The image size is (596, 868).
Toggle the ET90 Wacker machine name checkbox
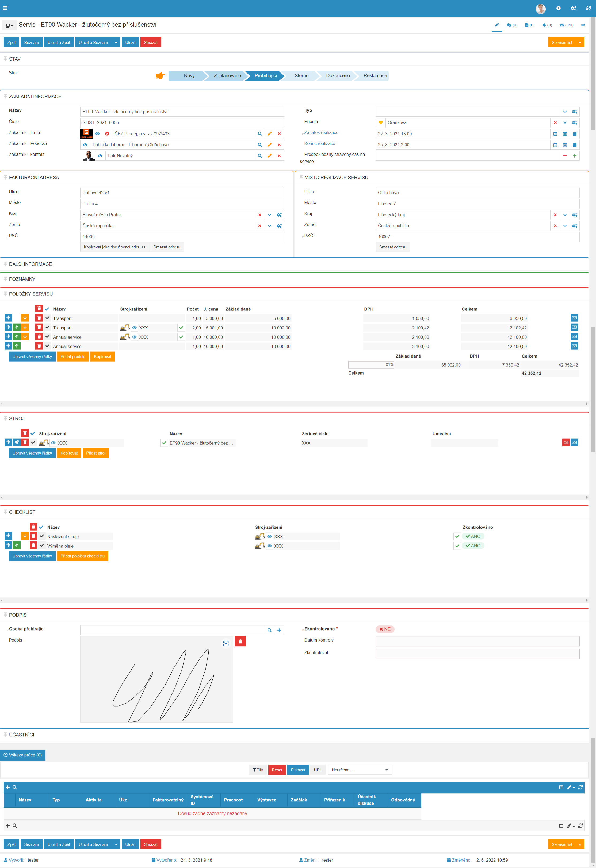click(x=164, y=443)
